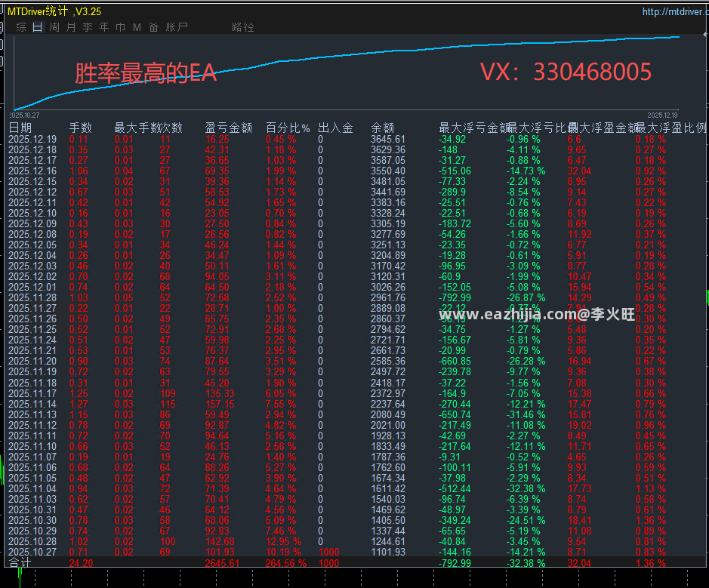Click floating profit 32.04 in 2025.12.16 row

pyautogui.click(x=580, y=171)
